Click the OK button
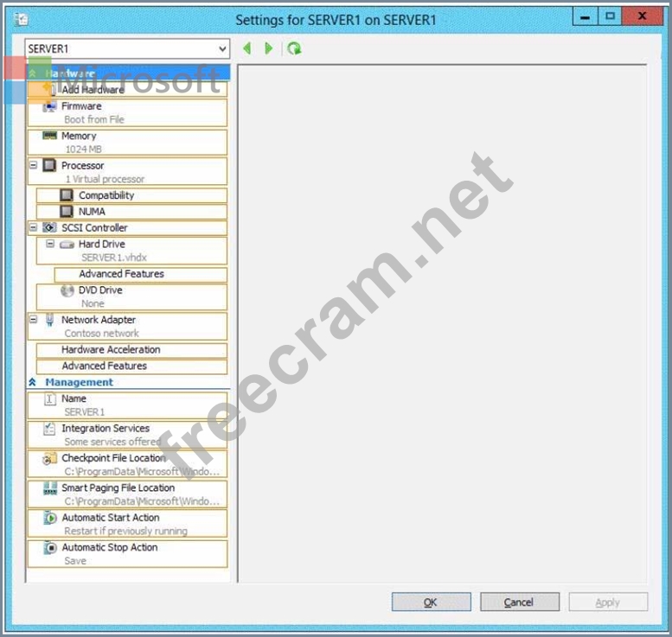 [x=432, y=602]
